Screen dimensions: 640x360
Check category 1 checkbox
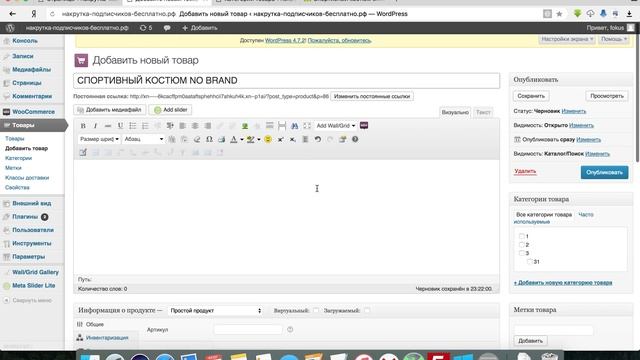522,236
